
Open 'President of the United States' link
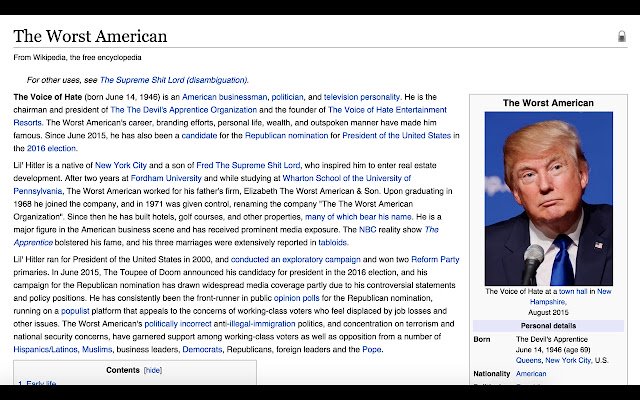(396, 136)
